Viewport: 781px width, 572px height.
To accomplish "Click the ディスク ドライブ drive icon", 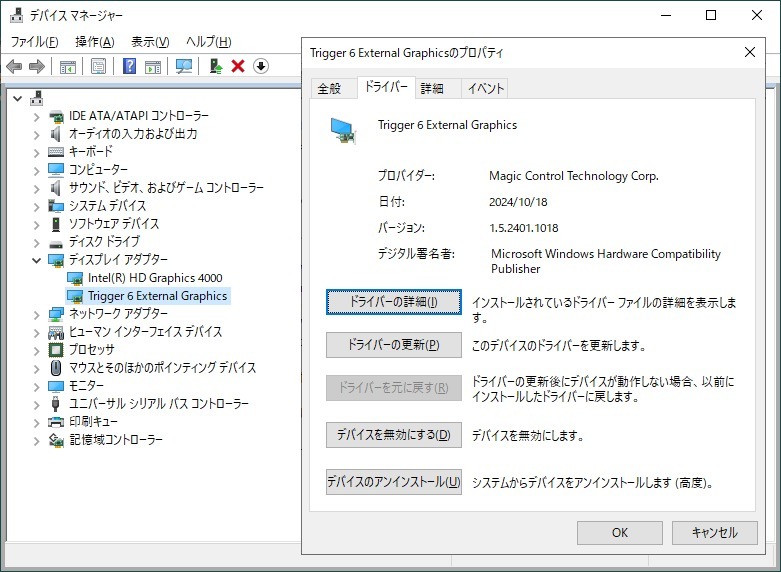I will [x=56, y=243].
